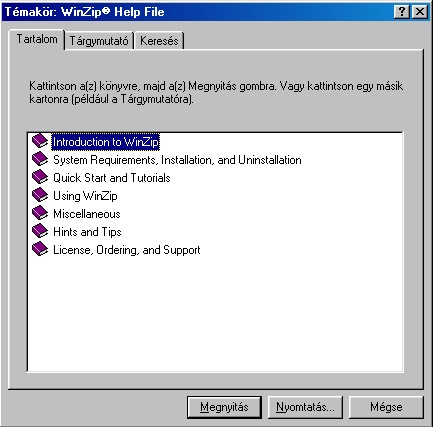Image resolution: width=434 pixels, height=427 pixels.
Task: Click the book icon for License, Ordering, and Support
Action: tap(40, 249)
